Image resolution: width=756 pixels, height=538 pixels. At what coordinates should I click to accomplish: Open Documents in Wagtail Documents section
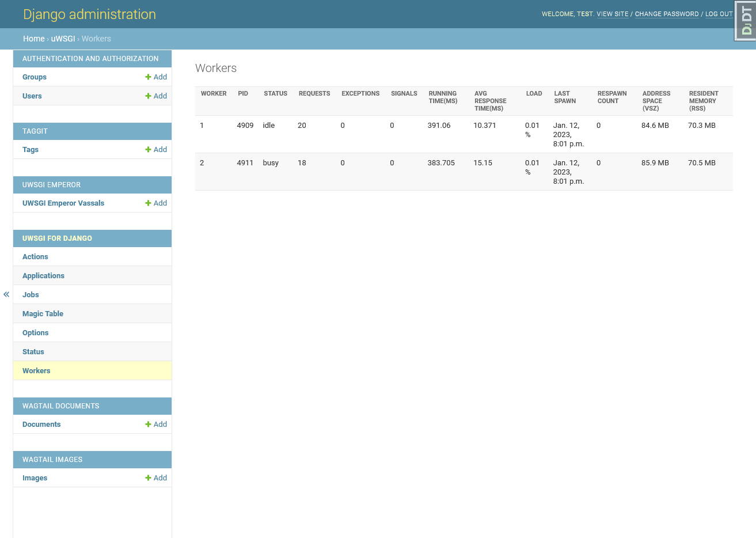tap(41, 425)
